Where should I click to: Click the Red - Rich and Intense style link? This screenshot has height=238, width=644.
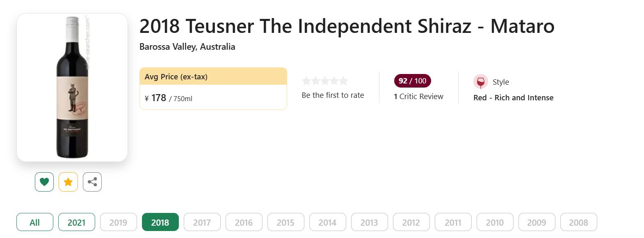[x=513, y=98]
